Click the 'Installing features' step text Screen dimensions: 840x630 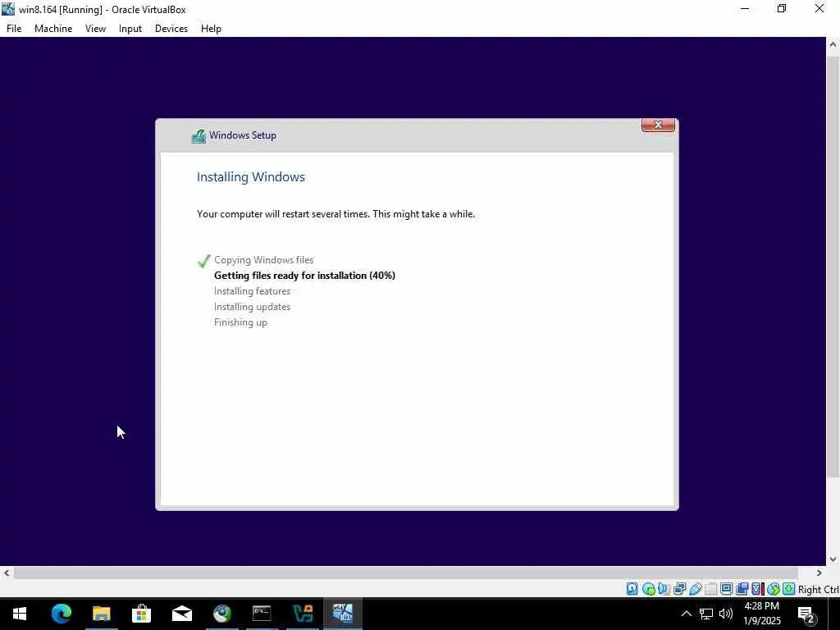click(252, 291)
